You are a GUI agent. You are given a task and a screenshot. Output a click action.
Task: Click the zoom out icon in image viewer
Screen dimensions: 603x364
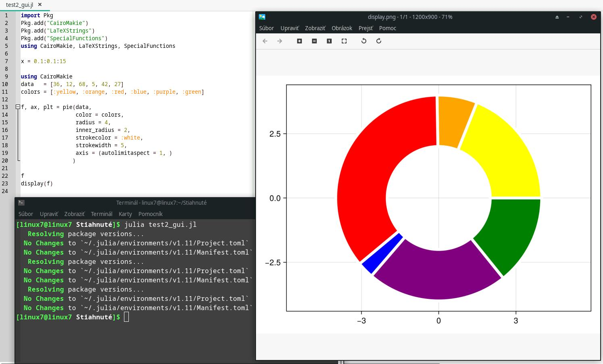[314, 41]
